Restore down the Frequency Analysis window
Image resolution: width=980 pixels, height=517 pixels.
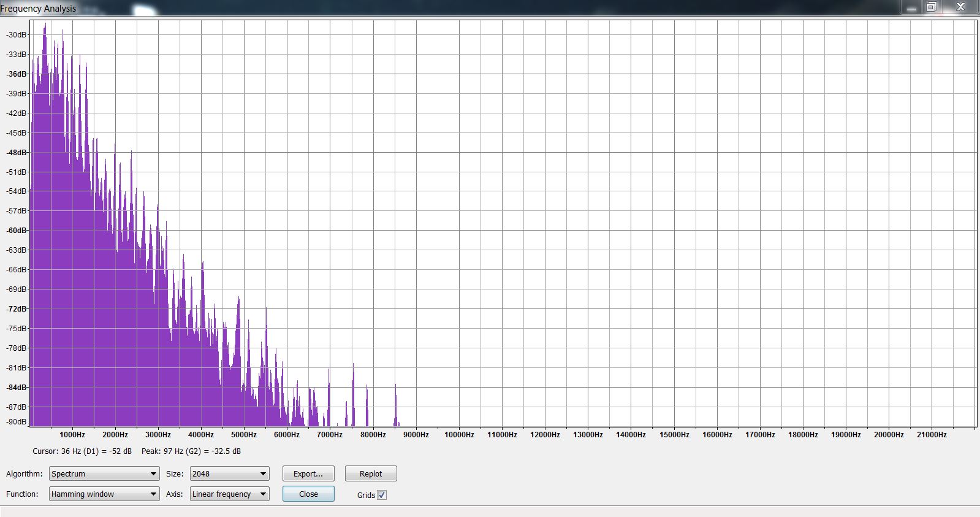pyautogui.click(x=932, y=7)
